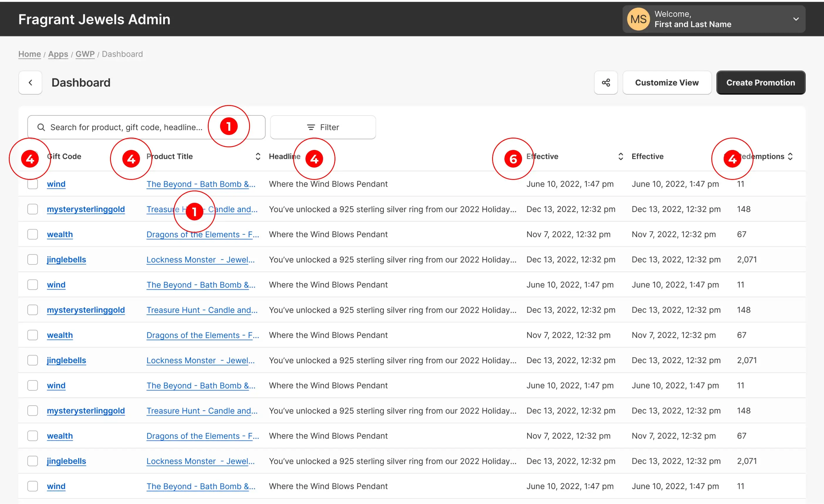This screenshot has width=824, height=504.
Task: Open first jinglebells gift code link
Action: pyautogui.click(x=66, y=259)
